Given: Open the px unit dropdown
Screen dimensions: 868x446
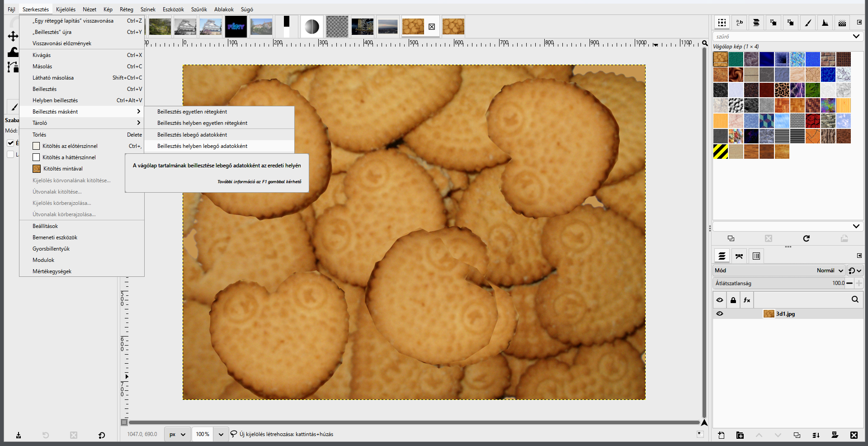Looking at the screenshot, I should tap(177, 434).
